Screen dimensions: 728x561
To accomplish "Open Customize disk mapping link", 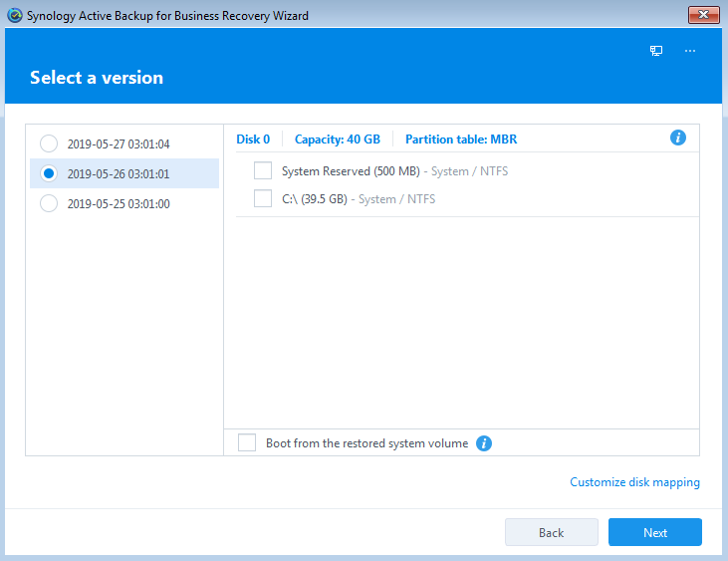I will pyautogui.click(x=634, y=482).
